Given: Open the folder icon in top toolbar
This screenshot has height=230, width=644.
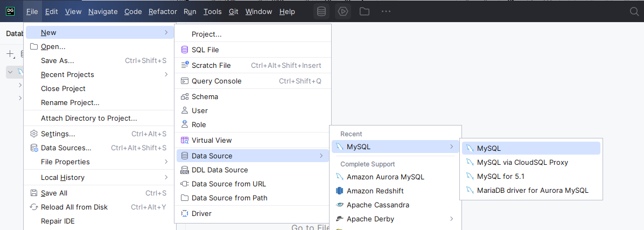Looking at the screenshot, I should pos(365,11).
